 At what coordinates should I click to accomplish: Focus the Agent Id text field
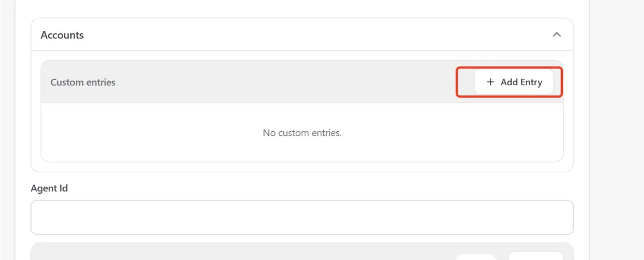302,217
